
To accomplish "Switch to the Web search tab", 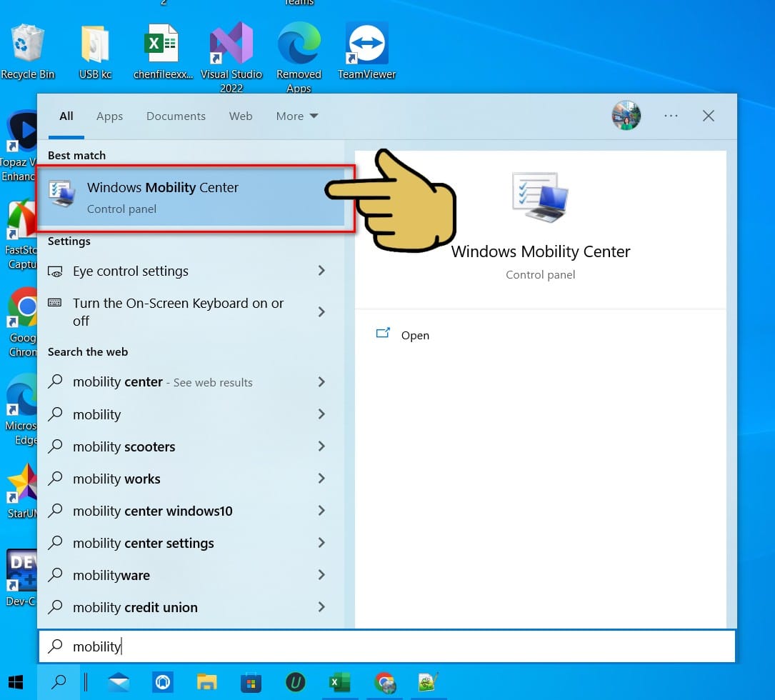I will click(x=241, y=116).
